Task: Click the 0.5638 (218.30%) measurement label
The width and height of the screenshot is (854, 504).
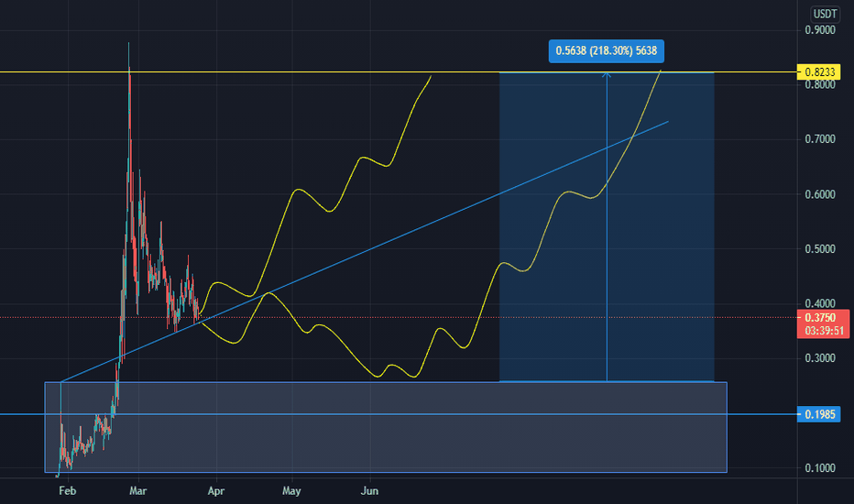Action: [607, 51]
